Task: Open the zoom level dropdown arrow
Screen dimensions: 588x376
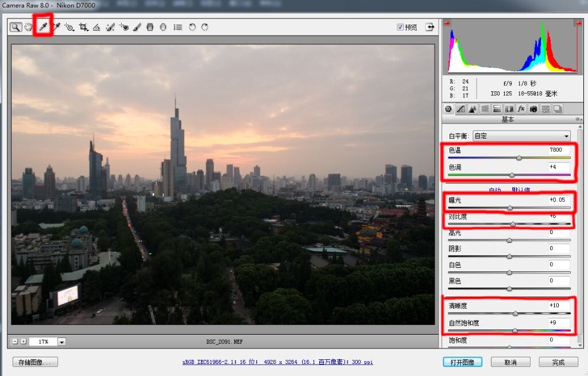Action: tap(62, 342)
